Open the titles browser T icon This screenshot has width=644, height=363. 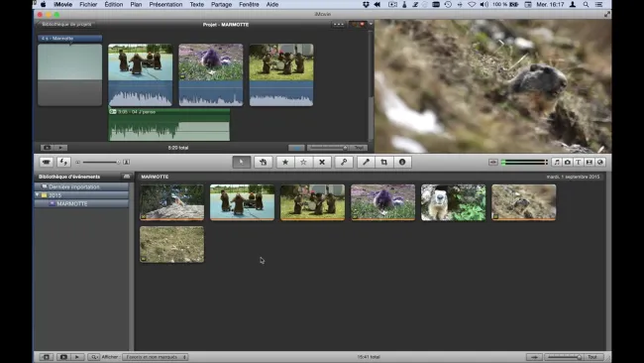coord(578,162)
